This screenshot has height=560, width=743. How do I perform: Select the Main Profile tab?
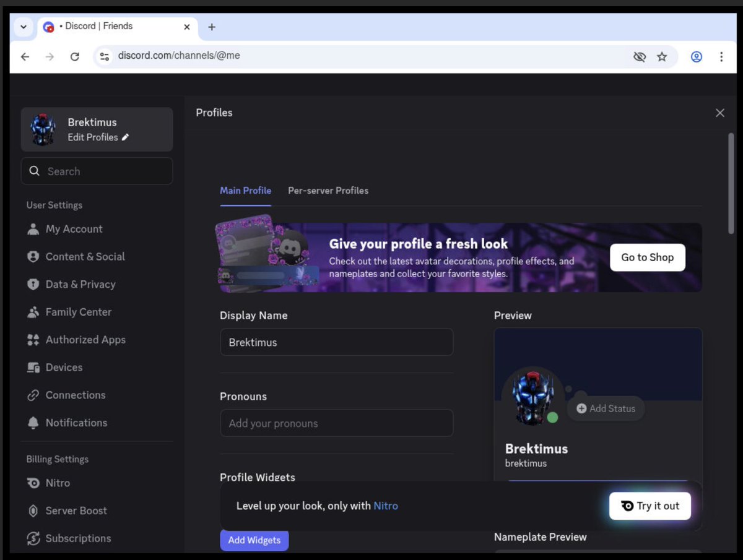[x=245, y=191]
